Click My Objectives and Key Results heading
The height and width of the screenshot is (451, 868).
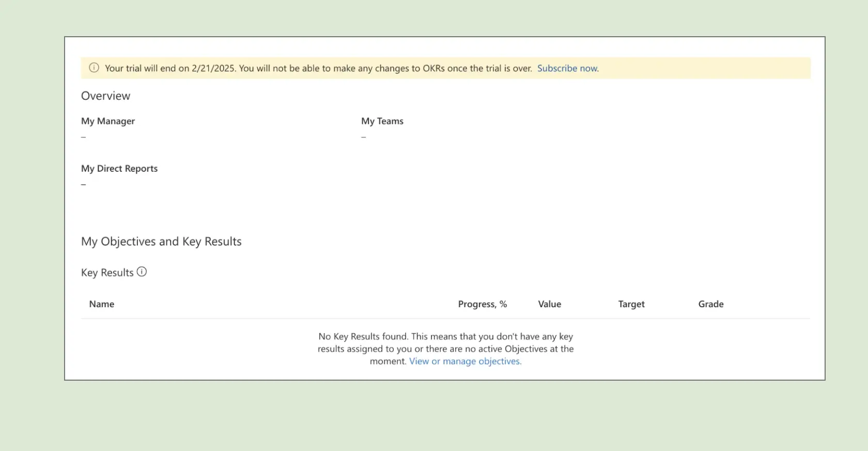pos(161,242)
